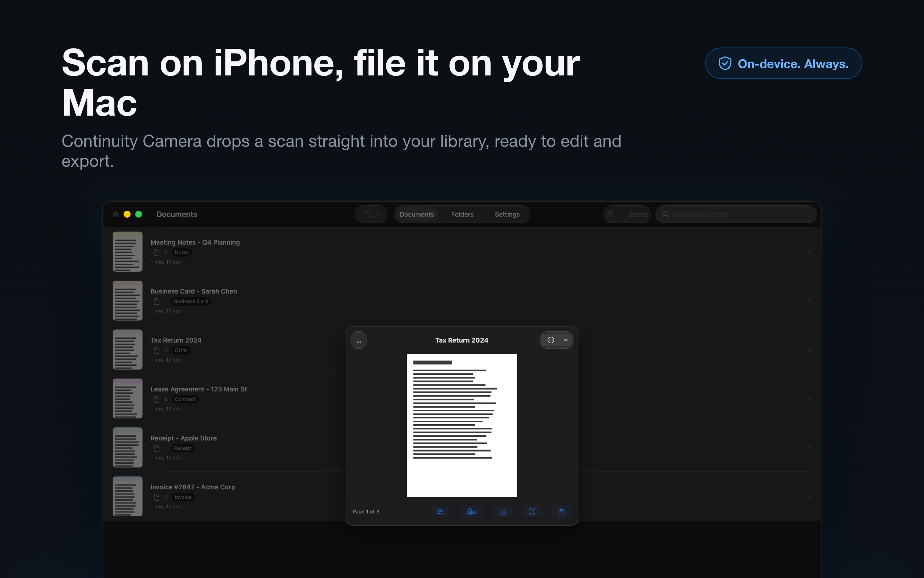This screenshot has height=578, width=924.
Task: Click the 'Page 1 of 3' label
Action: pos(366,512)
